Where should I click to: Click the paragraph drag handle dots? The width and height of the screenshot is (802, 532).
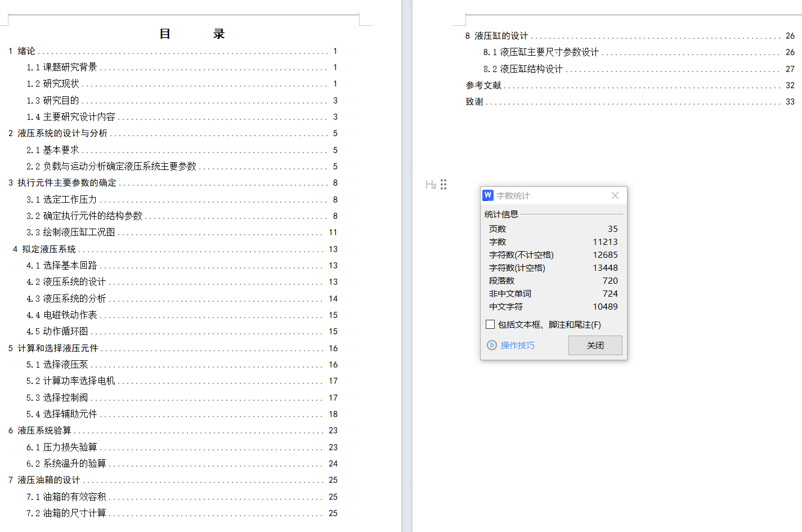click(x=443, y=184)
